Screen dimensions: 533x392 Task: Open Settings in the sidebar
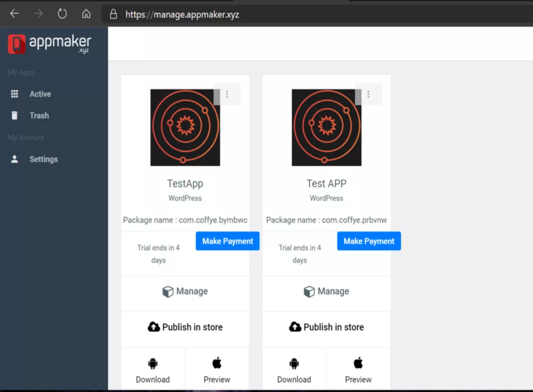tap(44, 159)
